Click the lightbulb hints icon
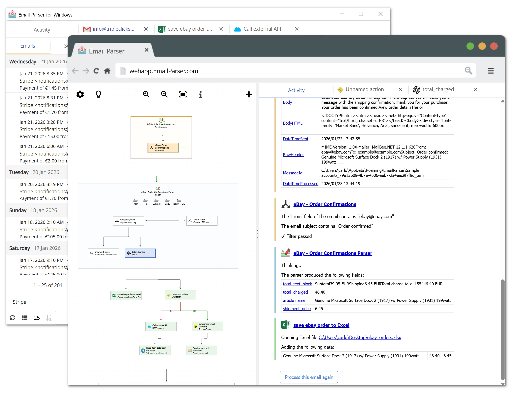 point(98,94)
